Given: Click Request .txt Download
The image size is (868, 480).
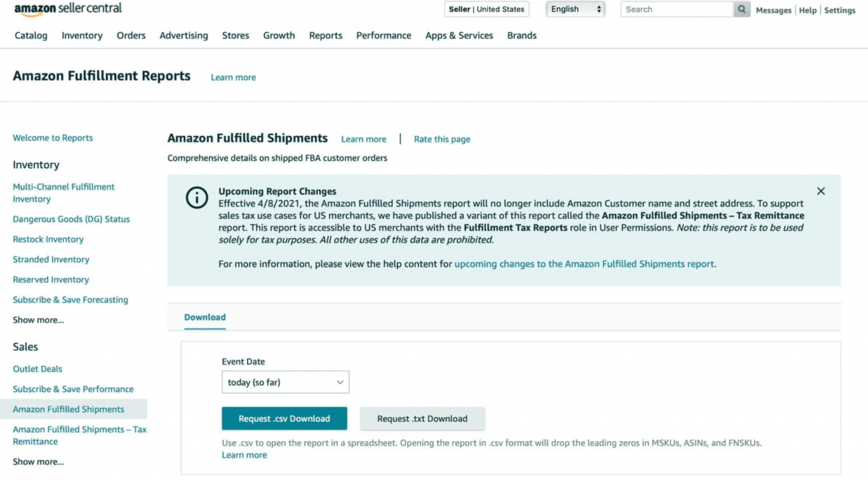Looking at the screenshot, I should tap(422, 418).
